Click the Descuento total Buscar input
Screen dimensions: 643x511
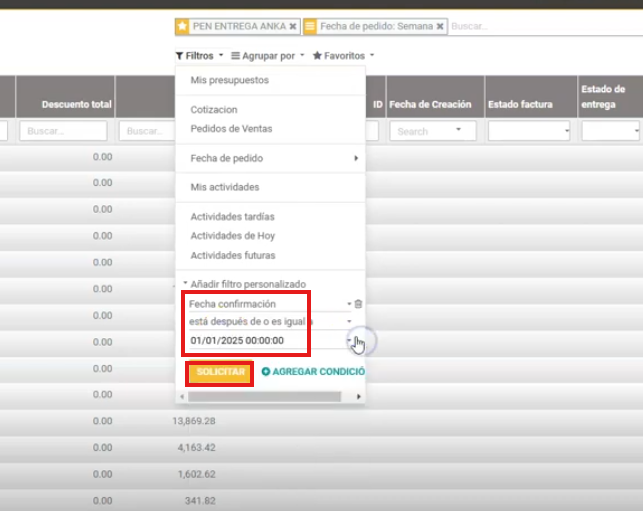pos(64,131)
